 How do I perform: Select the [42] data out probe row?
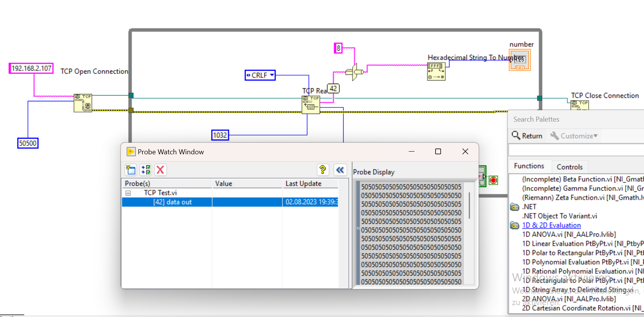click(x=230, y=202)
